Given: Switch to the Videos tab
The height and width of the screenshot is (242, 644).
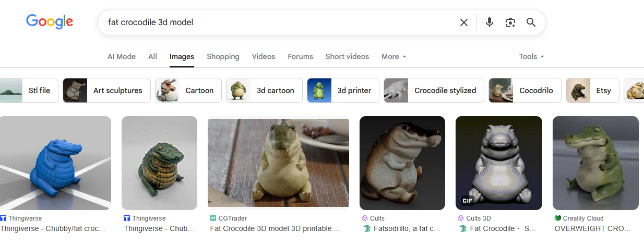Looking at the screenshot, I should point(264,56).
